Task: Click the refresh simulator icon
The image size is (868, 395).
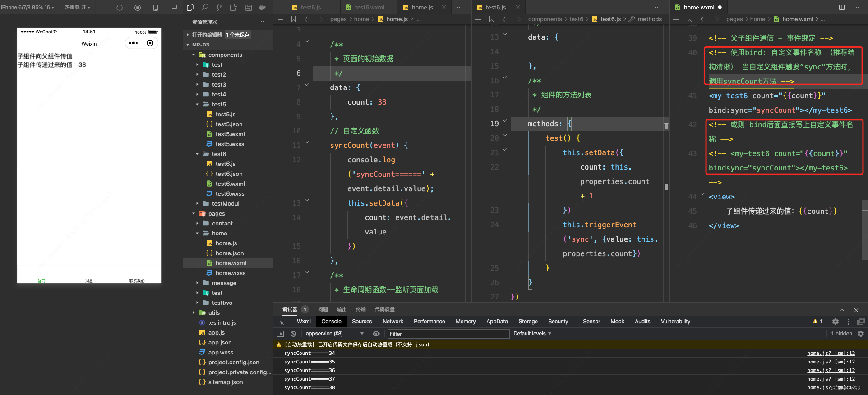Action: pos(120,7)
